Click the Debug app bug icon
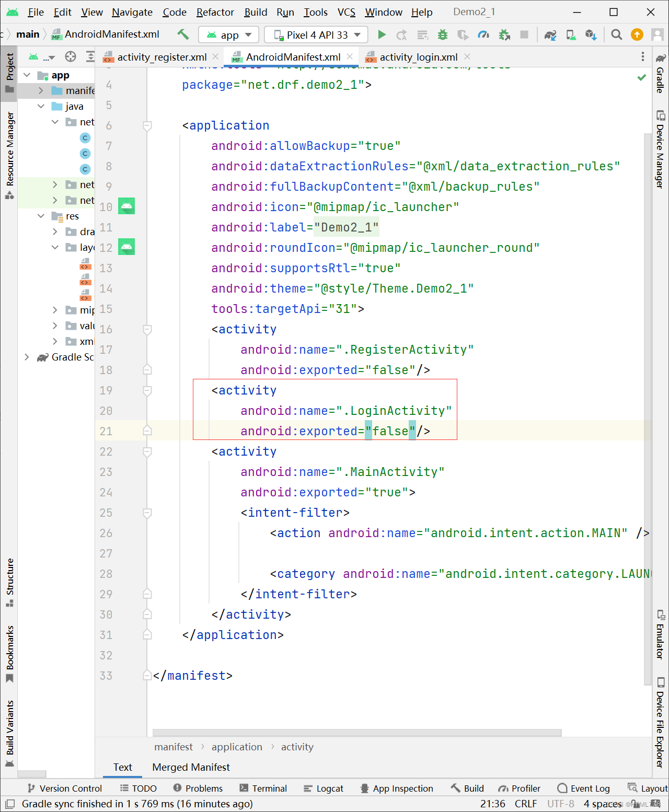 pyautogui.click(x=443, y=34)
